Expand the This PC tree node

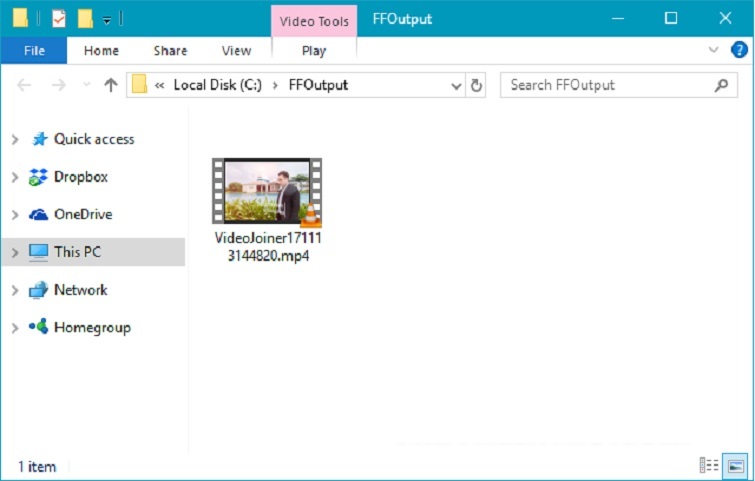tap(14, 253)
